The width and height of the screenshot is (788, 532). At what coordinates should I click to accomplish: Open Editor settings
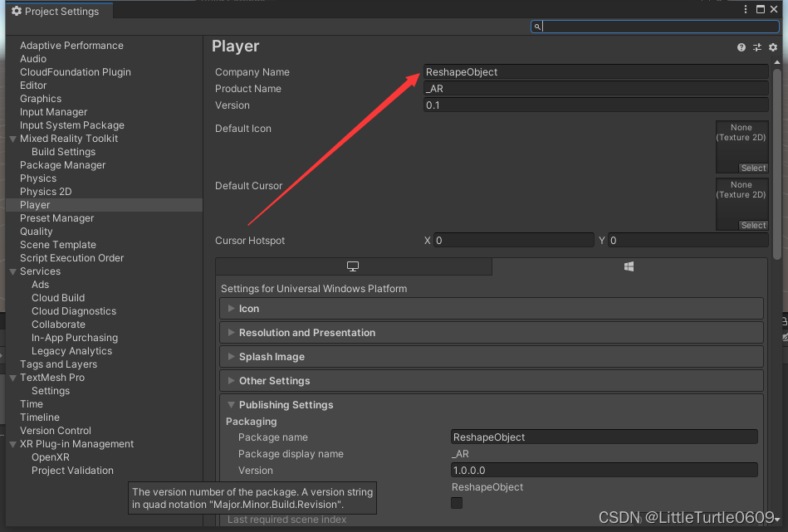33,85
